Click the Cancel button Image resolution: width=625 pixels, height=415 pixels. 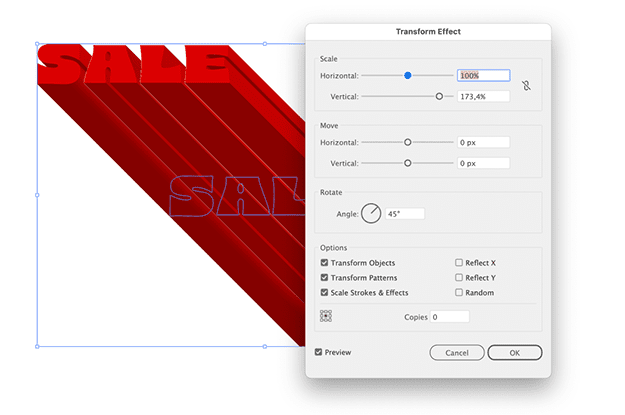pos(457,352)
